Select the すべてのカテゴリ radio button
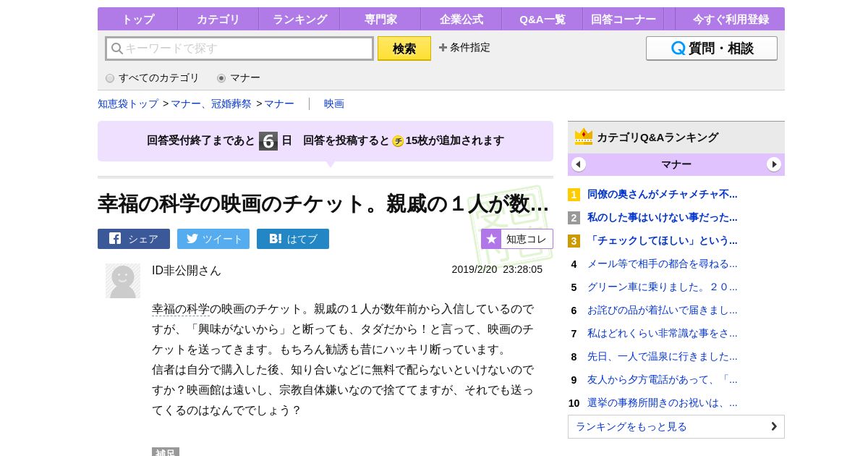 coord(110,78)
